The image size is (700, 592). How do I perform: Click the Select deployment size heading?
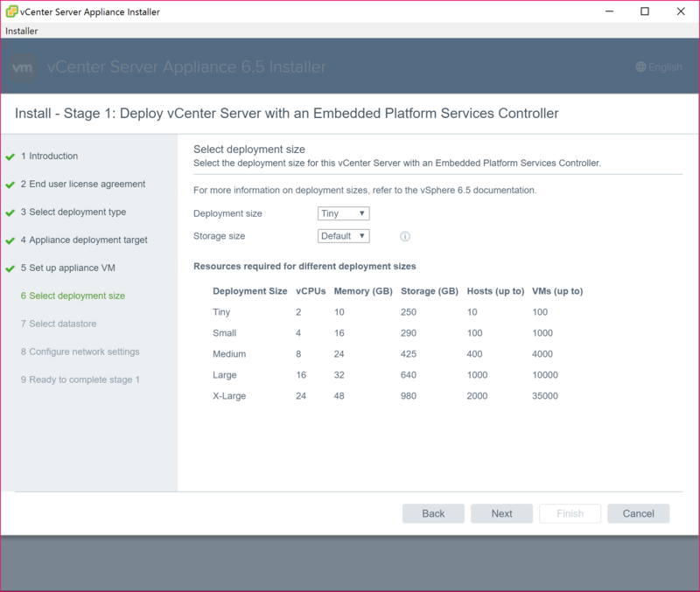click(249, 149)
